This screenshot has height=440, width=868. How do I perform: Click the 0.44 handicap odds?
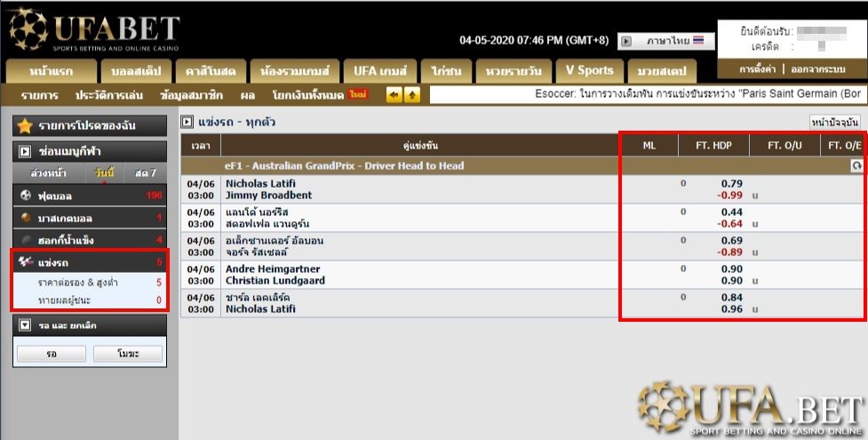pyautogui.click(x=732, y=212)
